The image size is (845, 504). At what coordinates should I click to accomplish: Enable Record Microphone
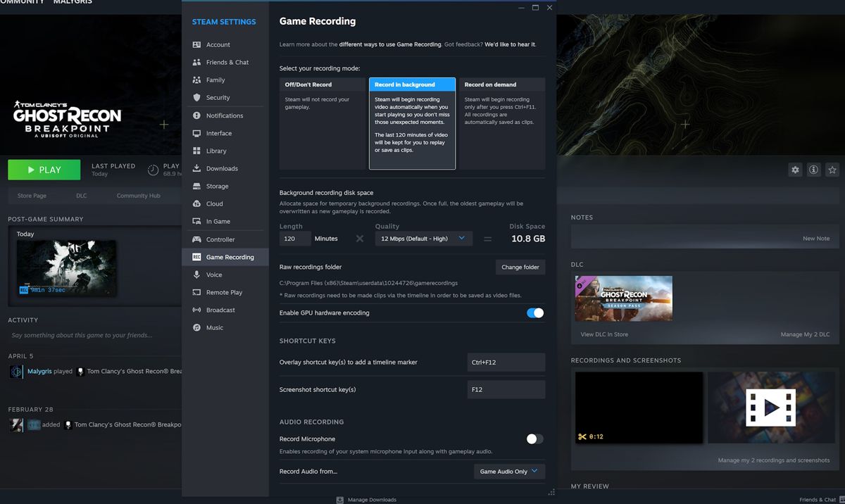pos(534,439)
